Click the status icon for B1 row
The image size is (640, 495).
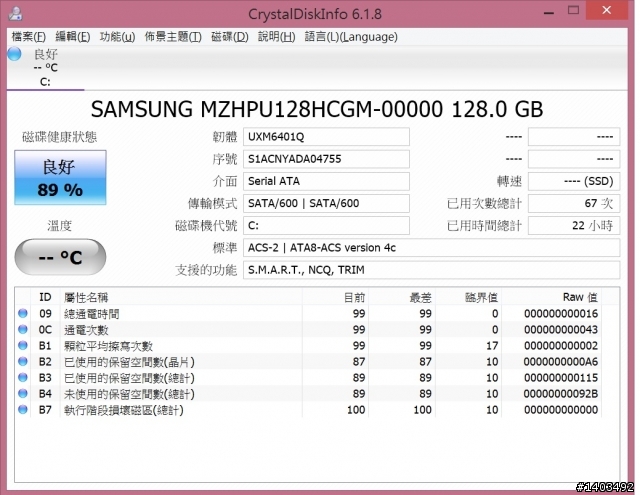click(x=23, y=345)
